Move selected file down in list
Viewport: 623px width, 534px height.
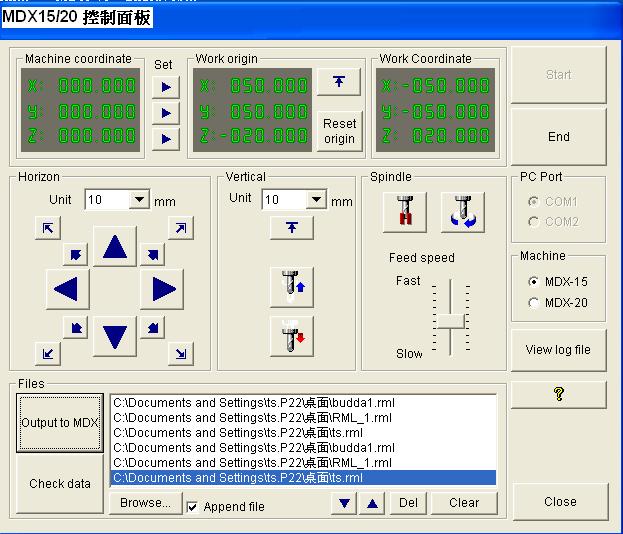tap(344, 503)
